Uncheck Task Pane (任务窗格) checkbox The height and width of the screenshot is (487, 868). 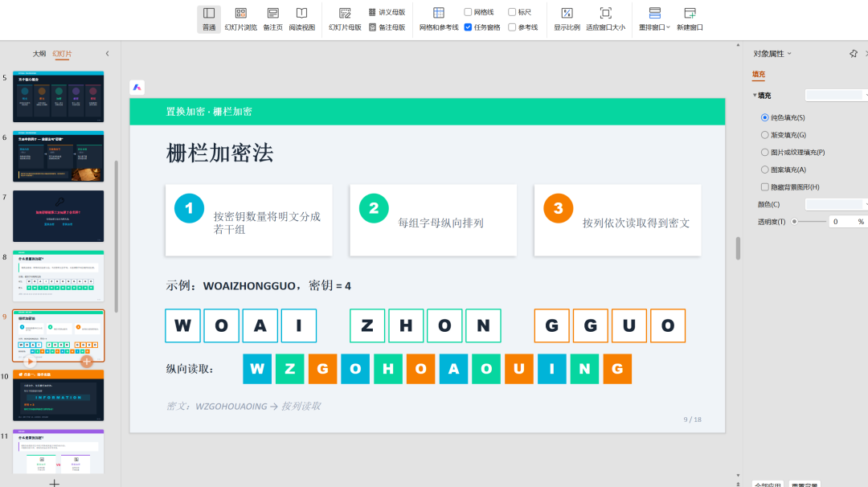coord(468,27)
